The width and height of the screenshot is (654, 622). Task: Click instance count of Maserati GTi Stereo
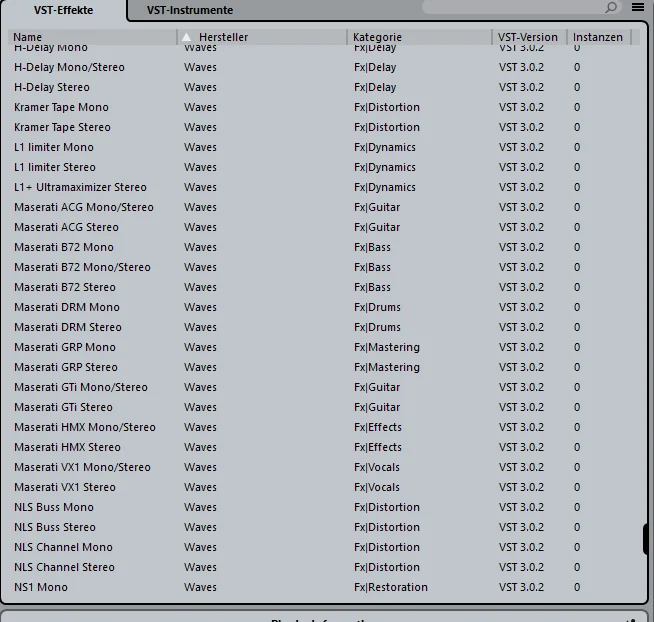(x=577, y=407)
